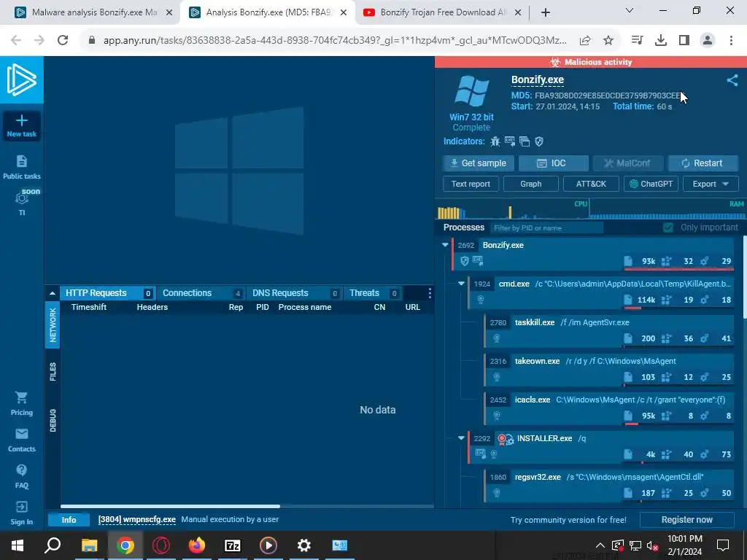Viewport: 747px width, 560px height.
Task: Select the taskkill.exe process row
Action: click(609, 330)
